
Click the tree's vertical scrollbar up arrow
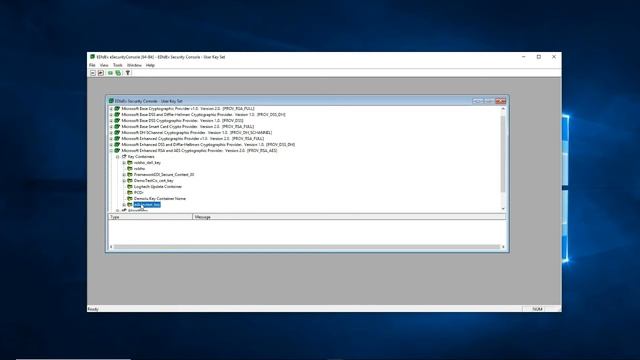click(x=503, y=109)
